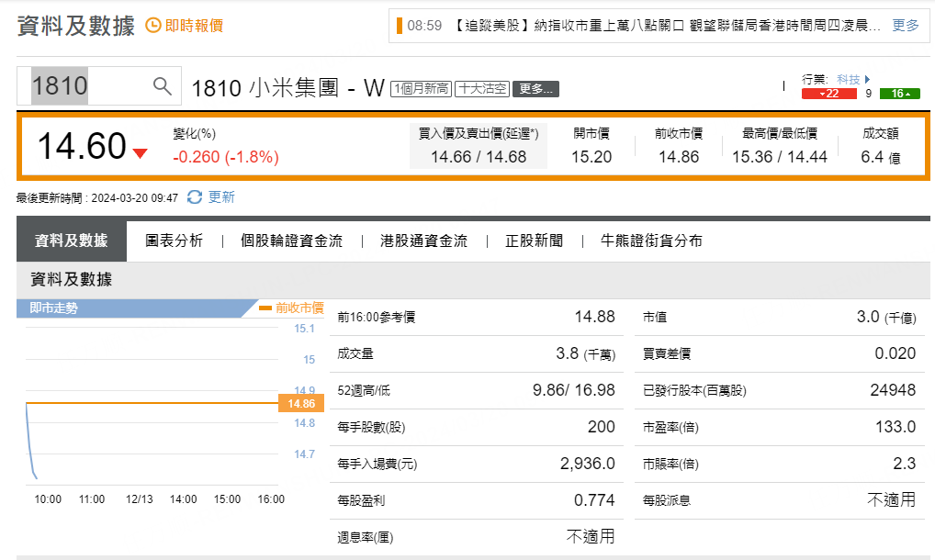This screenshot has width=935, height=560.
Task: Open the 科技 industry link
Action: pyautogui.click(x=848, y=79)
